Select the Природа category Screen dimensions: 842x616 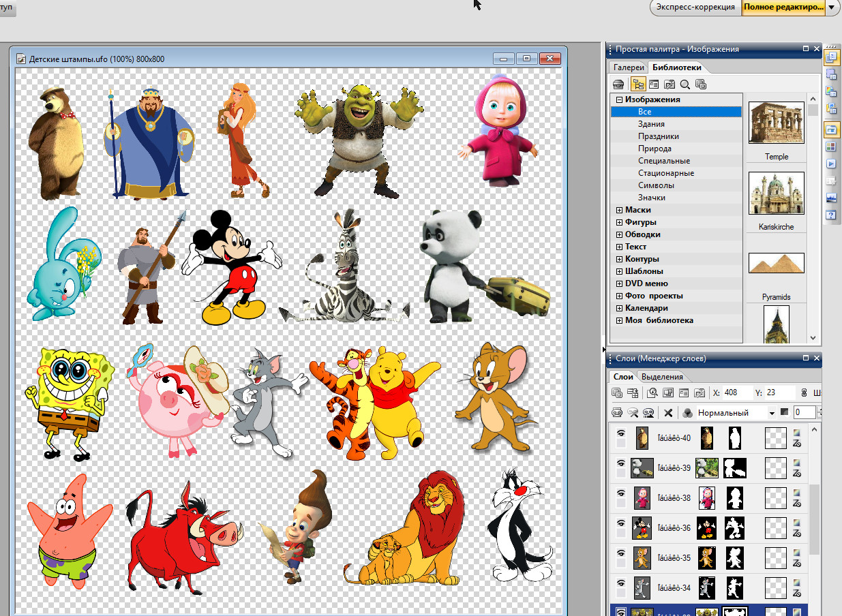676,149
